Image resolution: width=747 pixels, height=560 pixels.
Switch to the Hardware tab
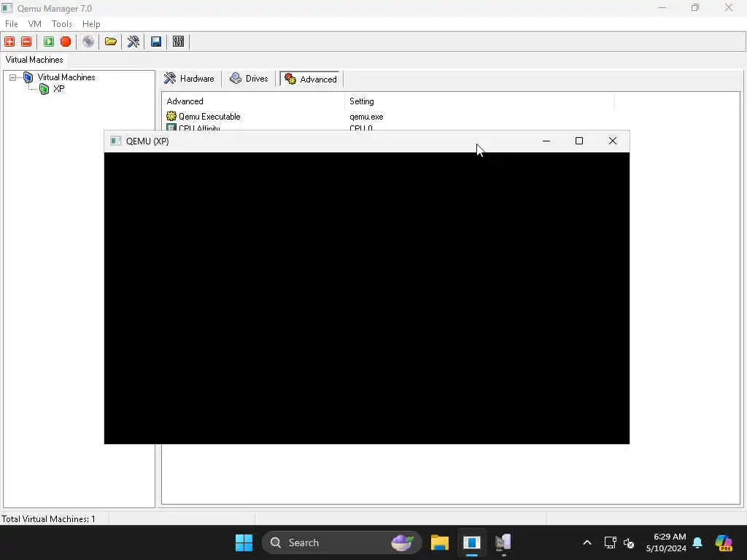pos(190,79)
